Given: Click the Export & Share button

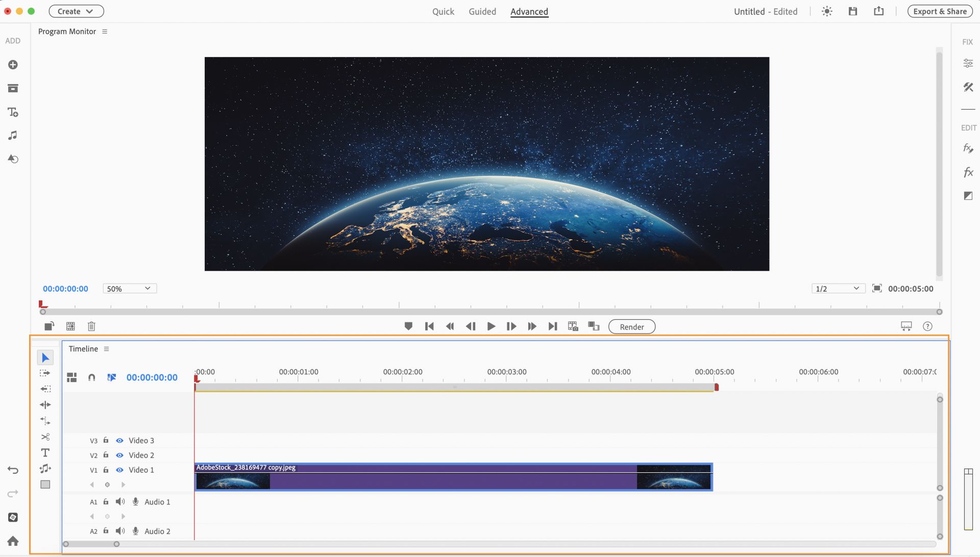Looking at the screenshot, I should [939, 11].
